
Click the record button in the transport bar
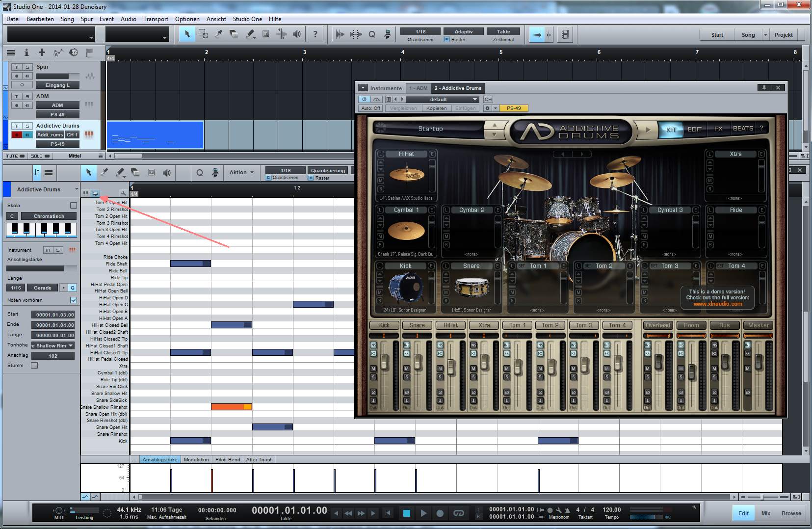click(x=440, y=513)
